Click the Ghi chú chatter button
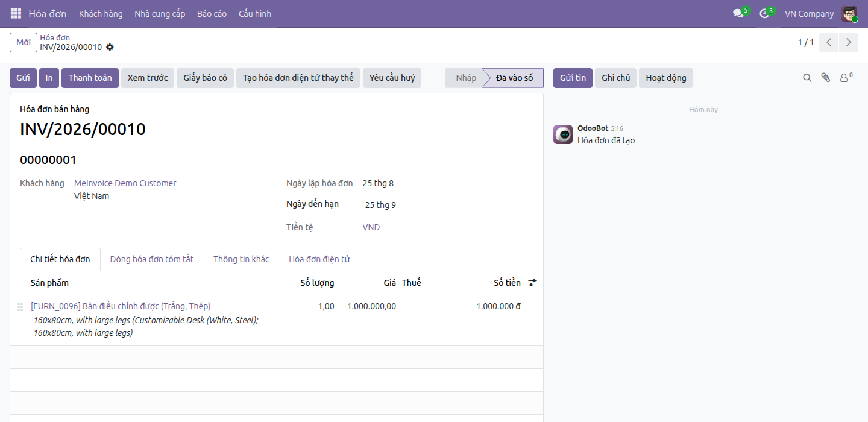868x422 pixels. (x=615, y=78)
